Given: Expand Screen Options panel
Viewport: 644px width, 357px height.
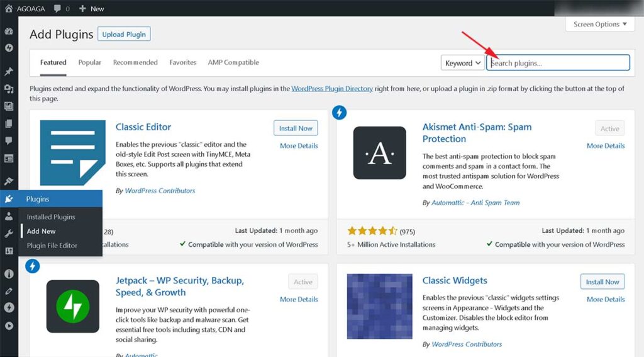Looking at the screenshot, I should (600, 25).
